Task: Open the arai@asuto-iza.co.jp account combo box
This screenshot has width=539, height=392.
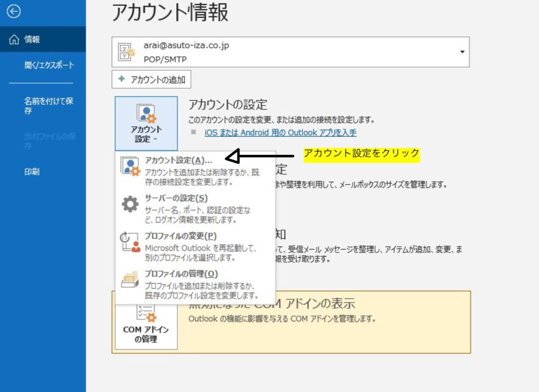Action: click(290, 52)
